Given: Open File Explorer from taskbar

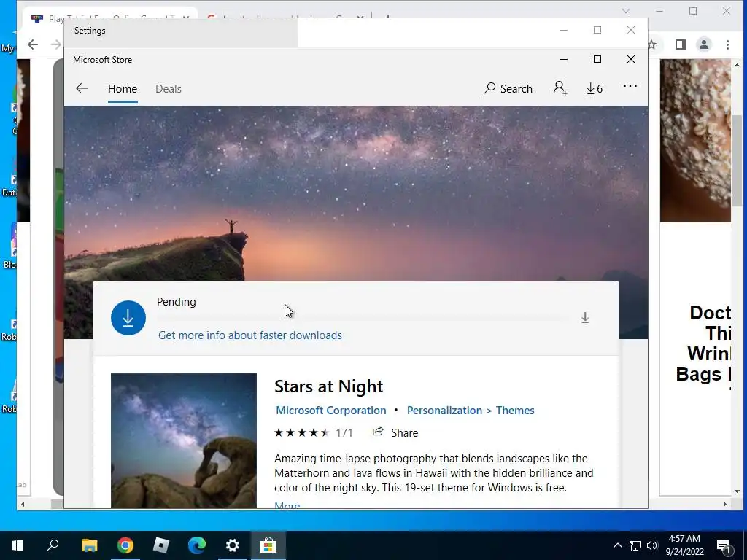Looking at the screenshot, I should [x=89, y=545].
